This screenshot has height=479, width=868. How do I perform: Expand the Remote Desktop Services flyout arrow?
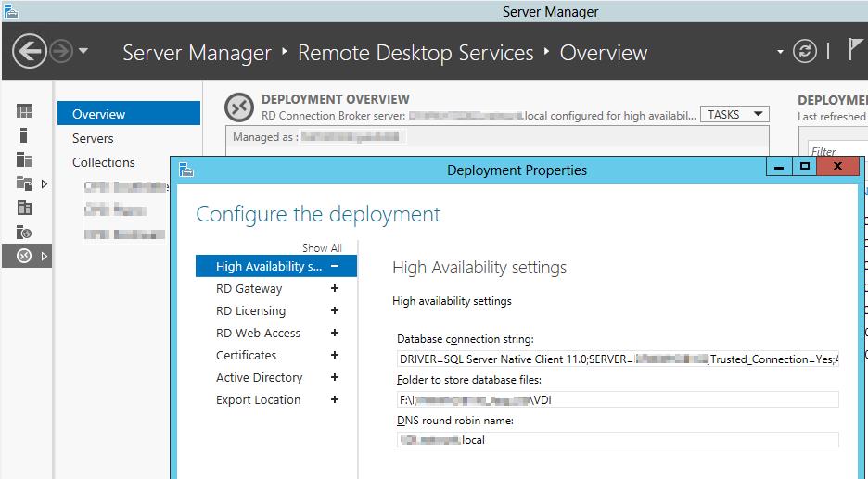tap(45, 256)
